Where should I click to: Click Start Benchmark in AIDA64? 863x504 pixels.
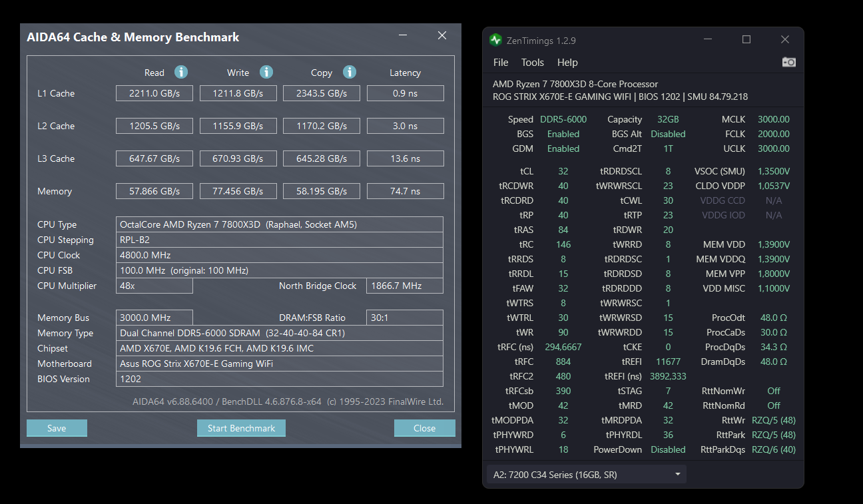tap(241, 428)
